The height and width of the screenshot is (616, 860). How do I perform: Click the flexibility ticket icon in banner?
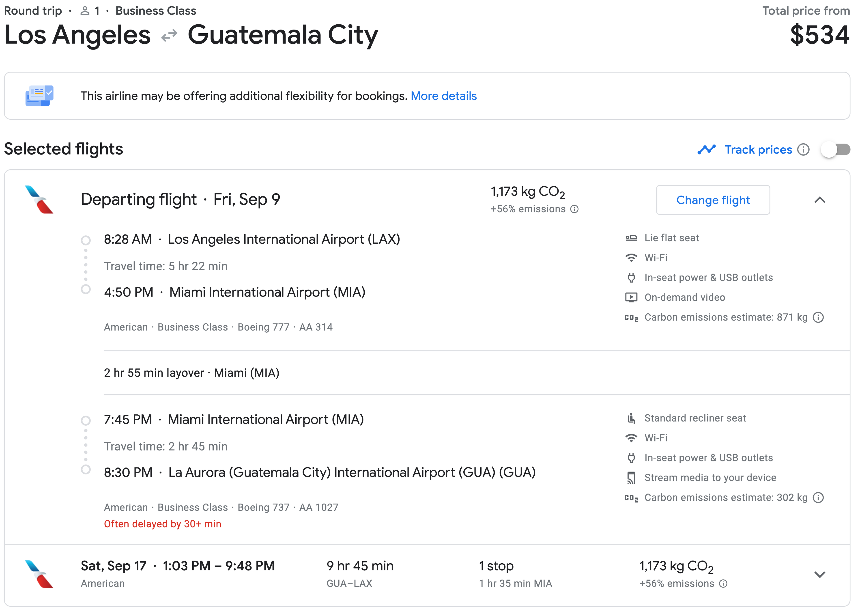coord(39,96)
